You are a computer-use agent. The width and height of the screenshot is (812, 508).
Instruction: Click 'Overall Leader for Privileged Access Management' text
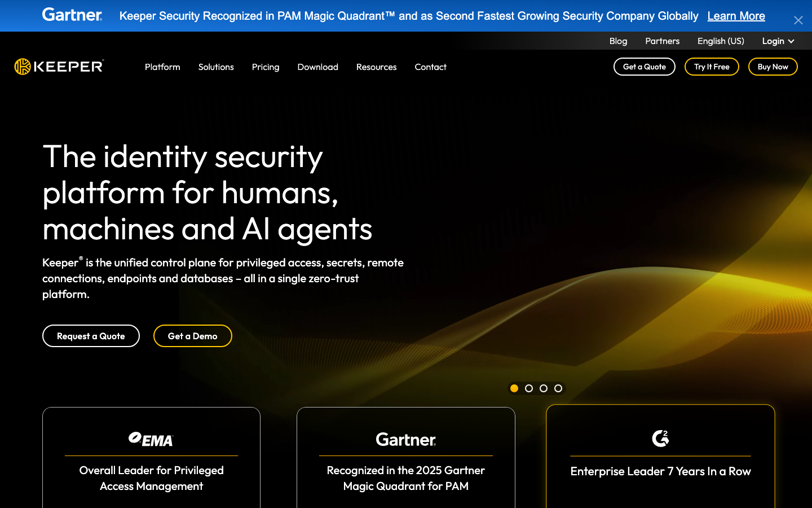pyautogui.click(x=151, y=478)
